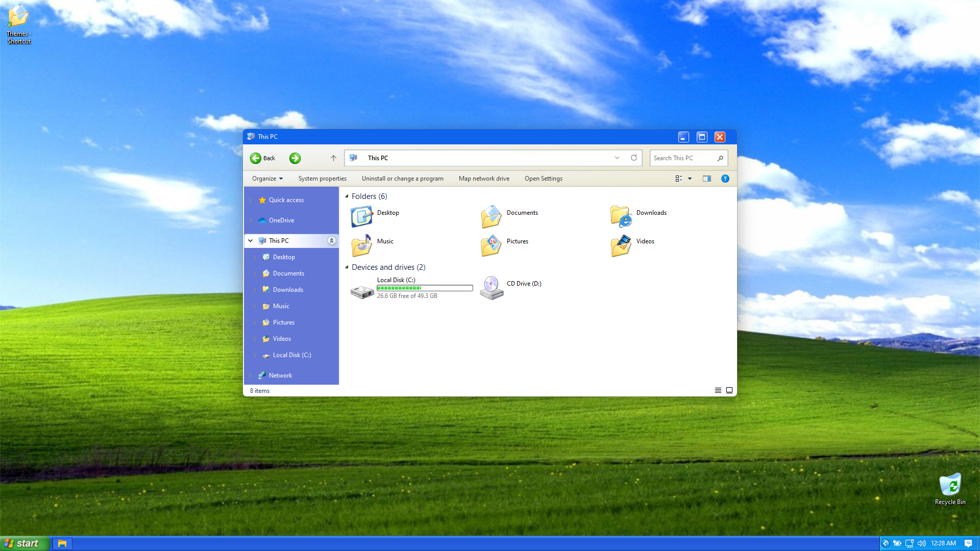
Task: Switch to details view in status bar
Action: 718,390
